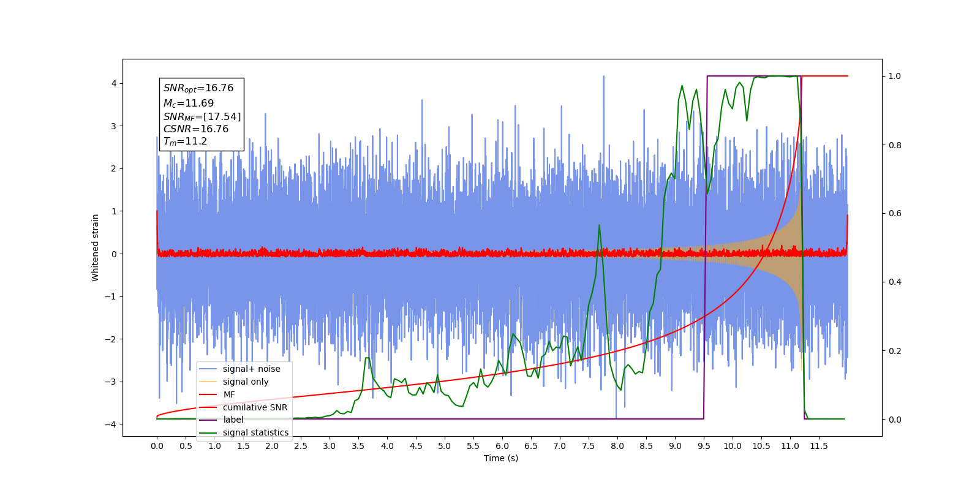Click x-axis tick label 9.0
980x490 pixels.
675,446
